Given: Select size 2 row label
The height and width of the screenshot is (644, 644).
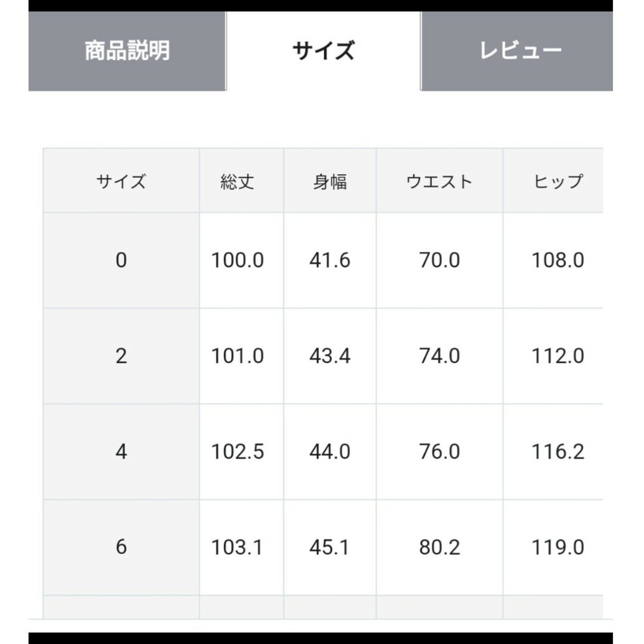Looking at the screenshot, I should click(x=121, y=356).
